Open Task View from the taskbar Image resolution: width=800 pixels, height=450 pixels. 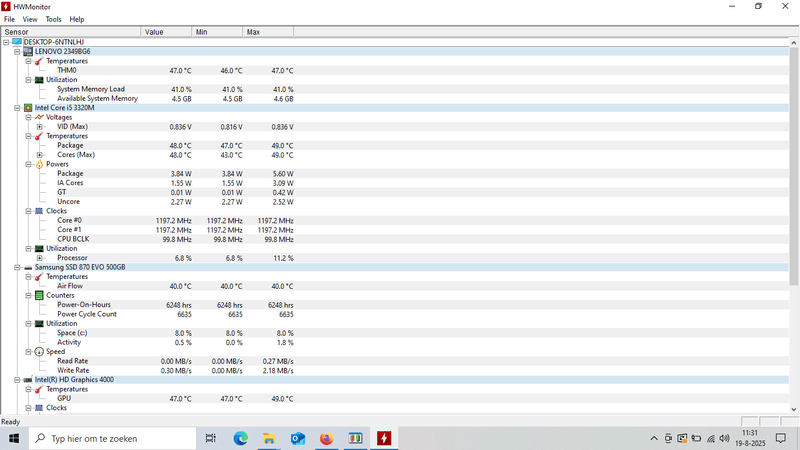(210, 438)
